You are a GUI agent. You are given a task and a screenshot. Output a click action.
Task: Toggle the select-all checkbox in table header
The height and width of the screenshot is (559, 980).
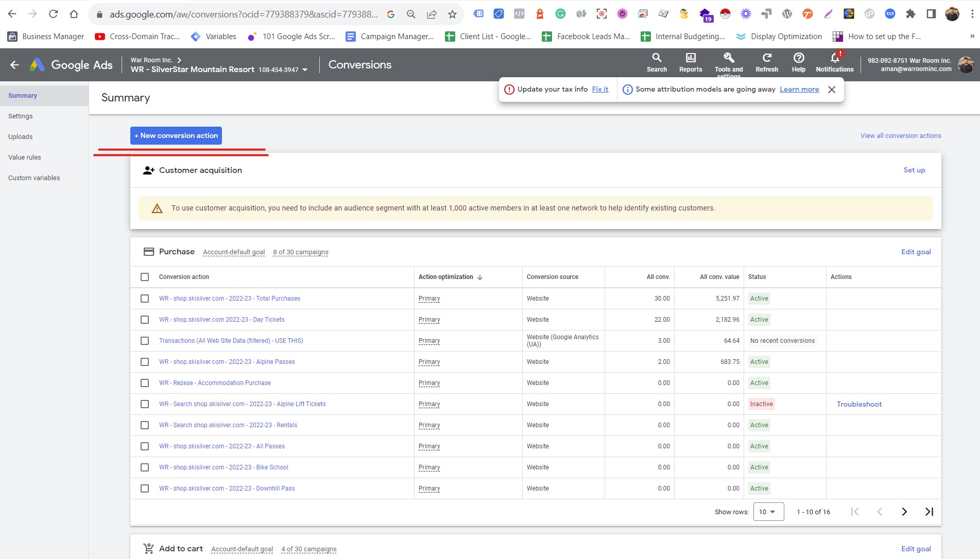[145, 277]
